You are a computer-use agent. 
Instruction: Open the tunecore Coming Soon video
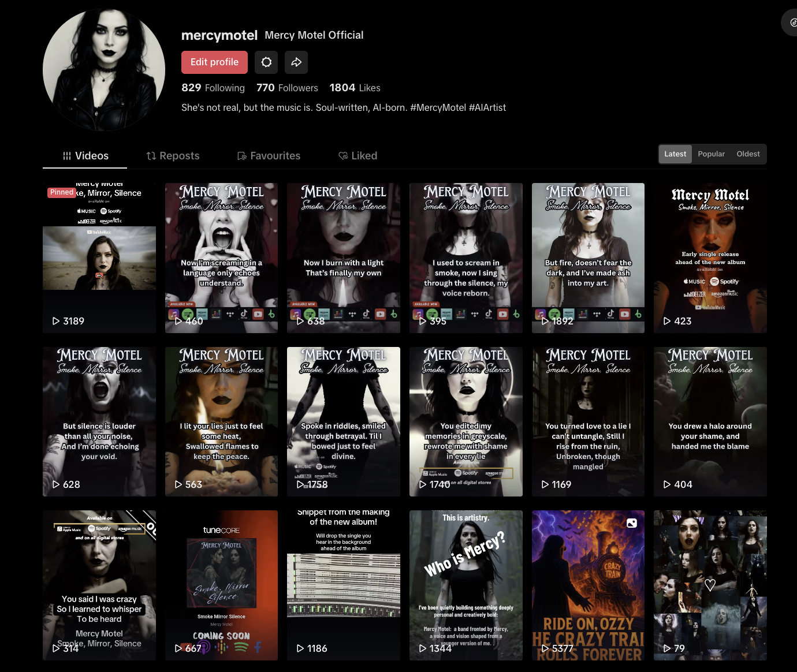point(221,585)
